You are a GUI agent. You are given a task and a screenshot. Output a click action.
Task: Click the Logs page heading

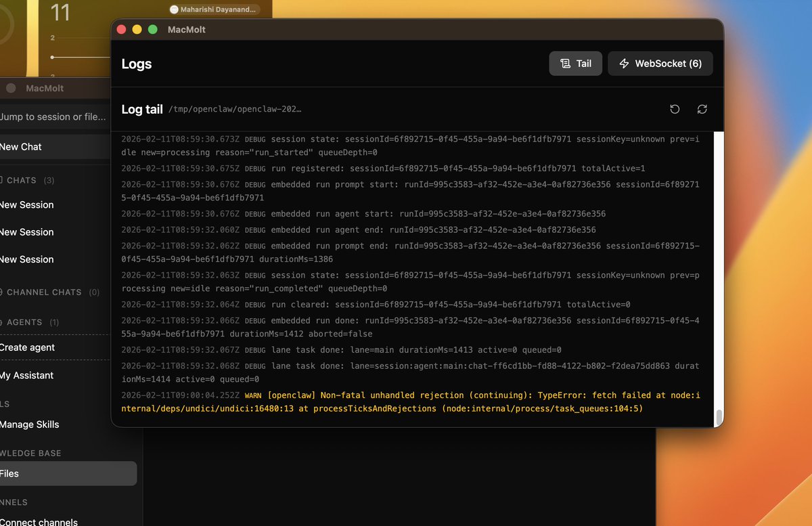137,64
